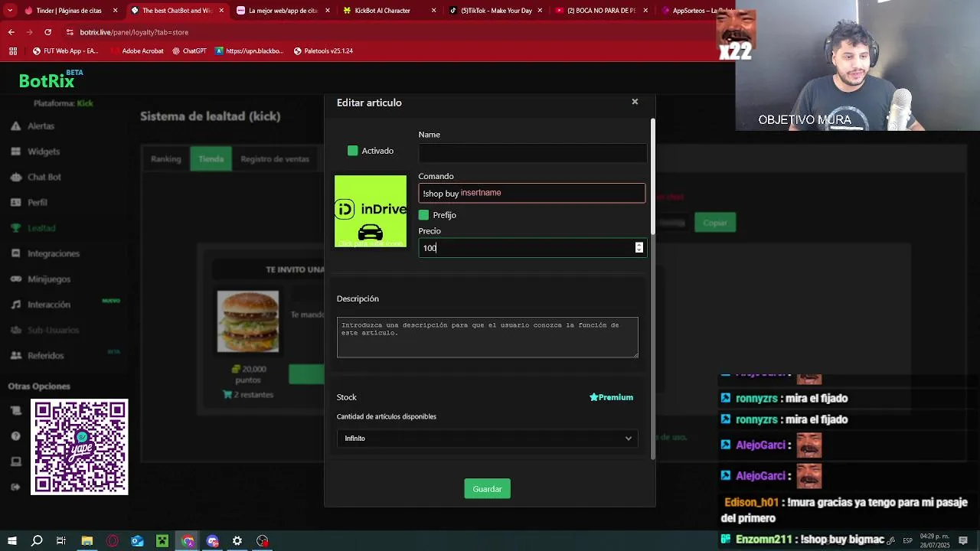Click the Comando input field
Screen dimensions: 980x551
[532, 194]
